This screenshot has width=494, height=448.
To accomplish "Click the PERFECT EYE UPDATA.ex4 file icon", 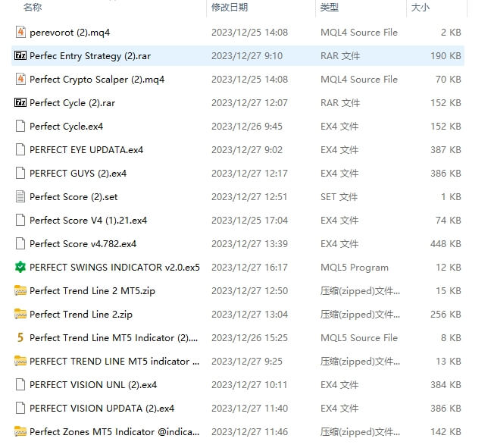I will (x=20, y=150).
